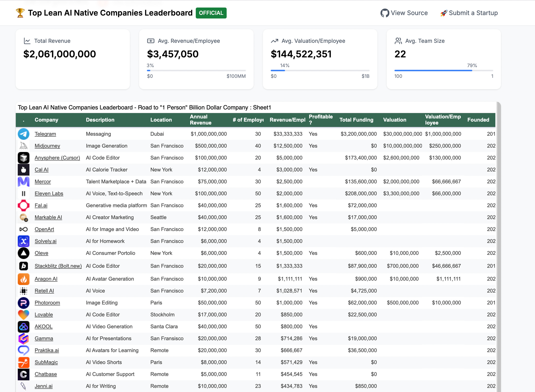
Task: Click the rocket icon beside Submit a Startup
Action: [x=444, y=13]
